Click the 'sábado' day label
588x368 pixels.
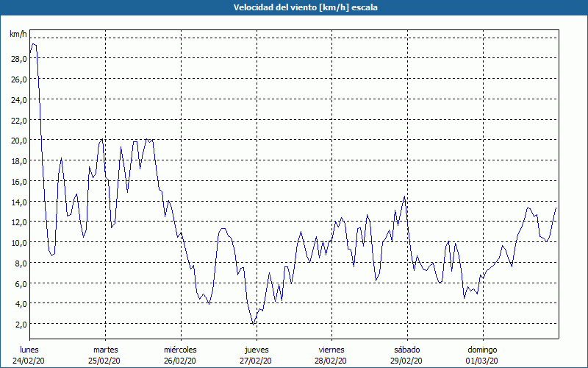[407, 350]
